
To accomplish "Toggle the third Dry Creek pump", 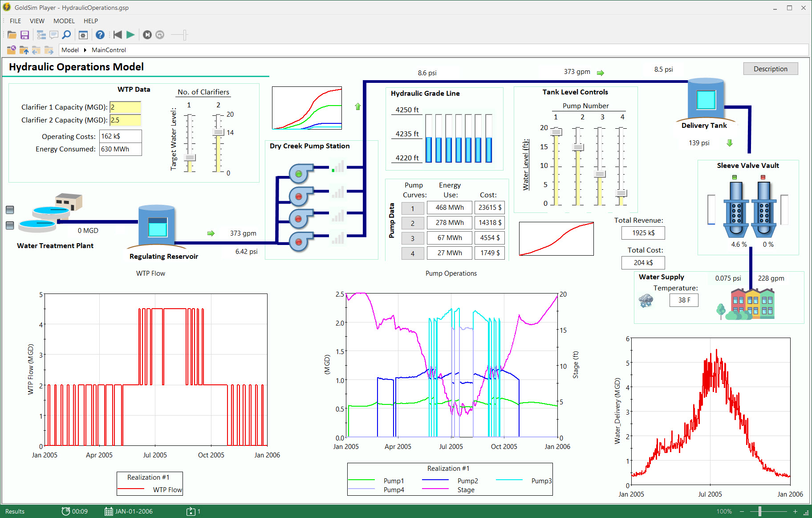I will 299,218.
